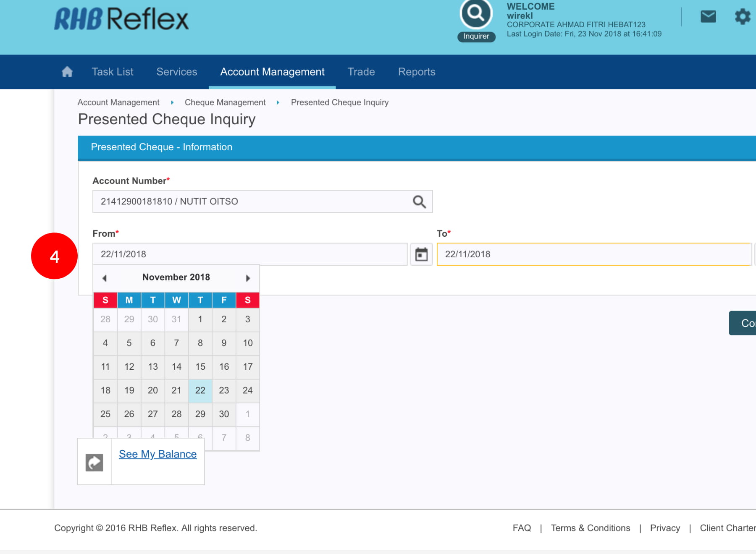Go to next month in calendar
The width and height of the screenshot is (756, 554).
248,278
